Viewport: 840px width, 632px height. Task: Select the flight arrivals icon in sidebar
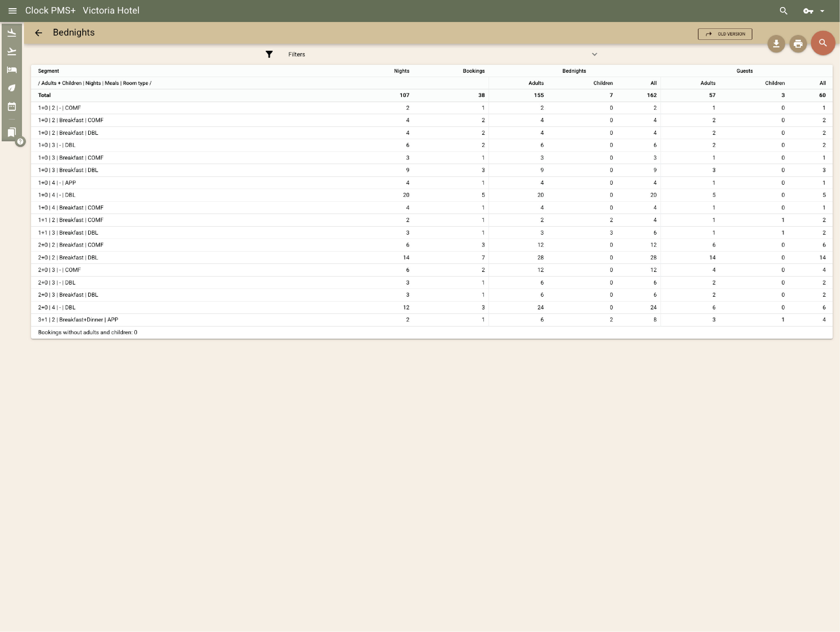[x=12, y=32]
